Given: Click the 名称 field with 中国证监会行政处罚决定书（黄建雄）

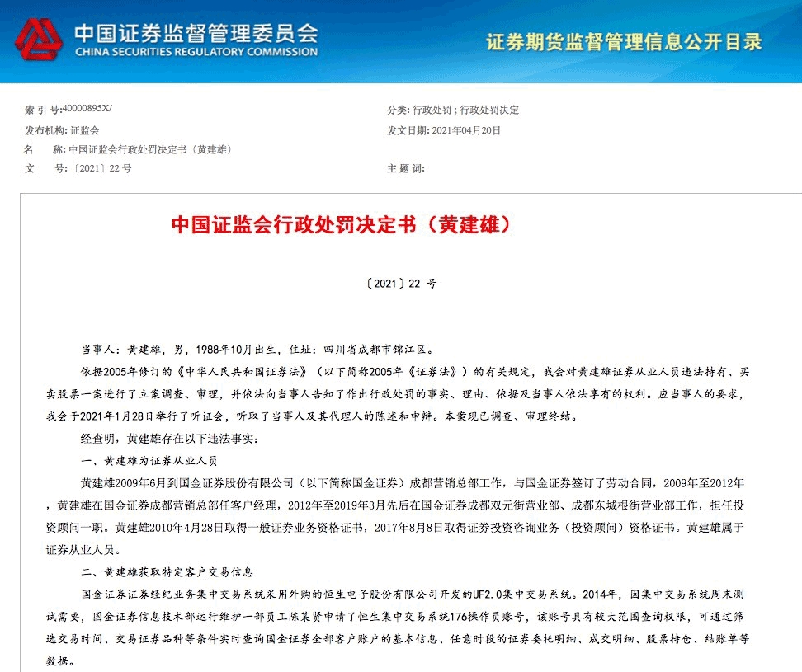Looking at the screenshot, I should tap(130, 149).
